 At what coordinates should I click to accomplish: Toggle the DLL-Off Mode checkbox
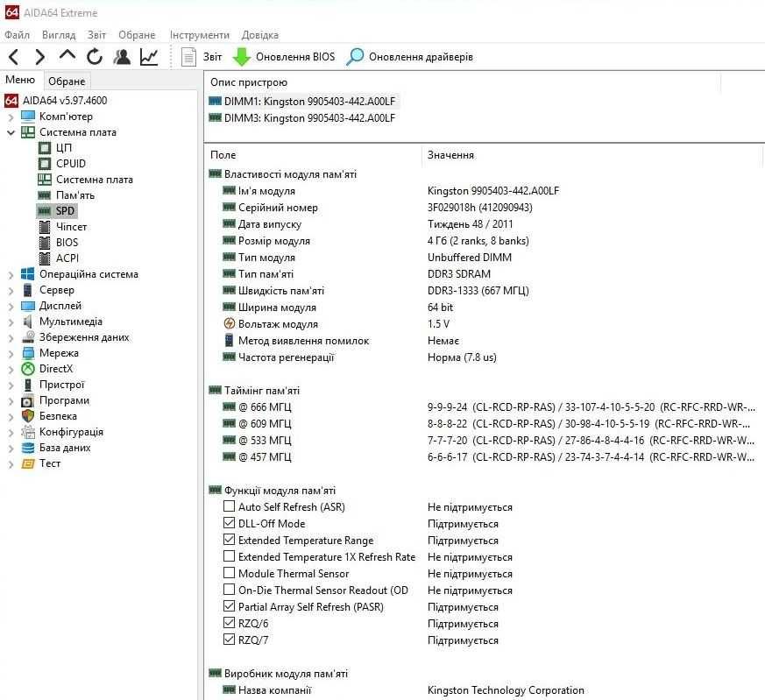click(229, 523)
